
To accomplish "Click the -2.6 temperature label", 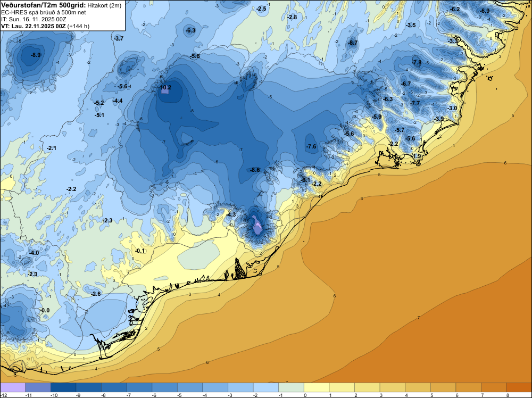I will (96, 294).
